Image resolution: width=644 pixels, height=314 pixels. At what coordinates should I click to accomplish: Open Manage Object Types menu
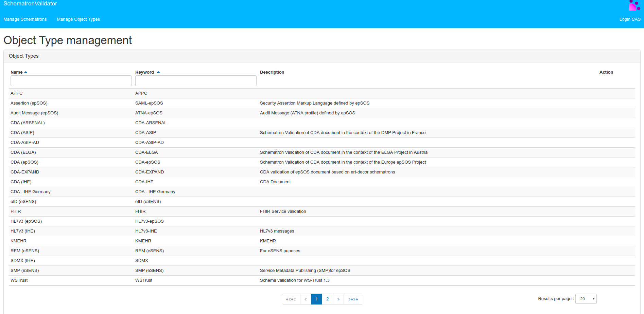click(78, 19)
